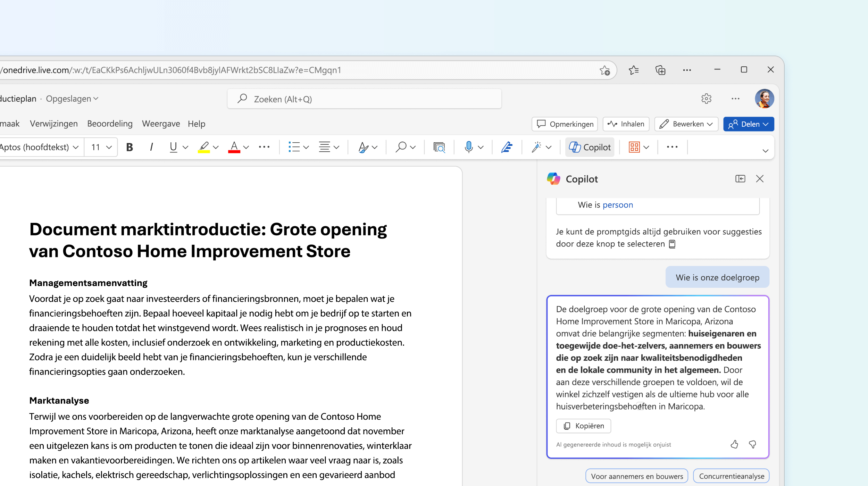Open the browser favorites list icon
The width and height of the screenshot is (868, 486).
tap(634, 70)
